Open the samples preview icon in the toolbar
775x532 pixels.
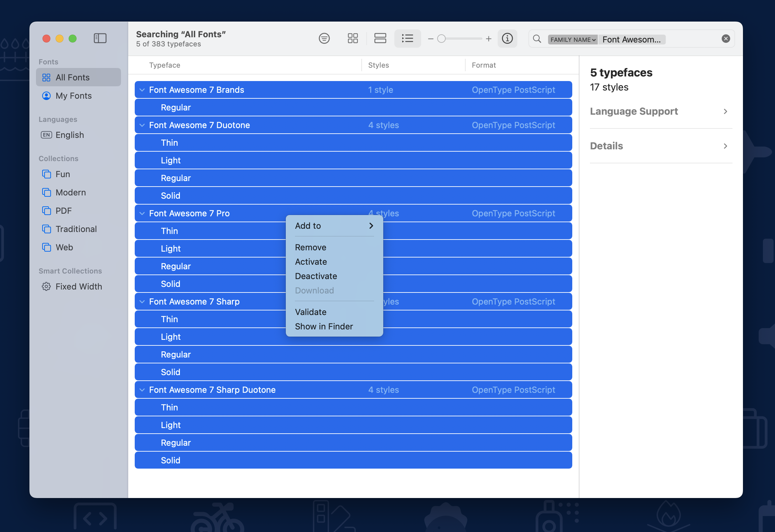coord(324,38)
